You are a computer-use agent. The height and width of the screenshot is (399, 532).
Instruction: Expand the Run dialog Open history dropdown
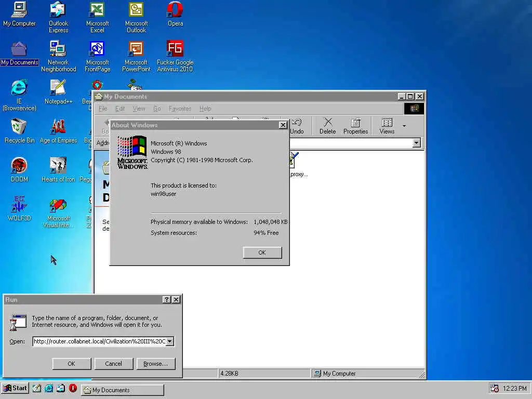click(x=170, y=341)
